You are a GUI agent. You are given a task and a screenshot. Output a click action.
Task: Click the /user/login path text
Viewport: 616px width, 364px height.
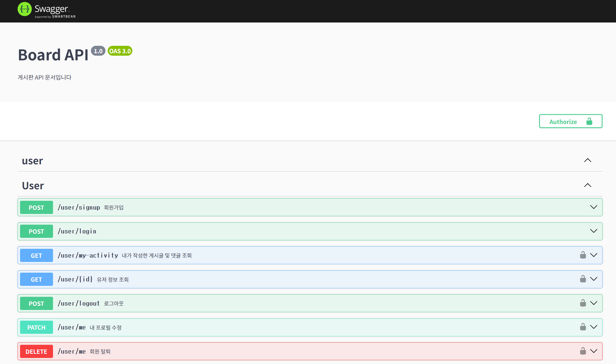(77, 231)
